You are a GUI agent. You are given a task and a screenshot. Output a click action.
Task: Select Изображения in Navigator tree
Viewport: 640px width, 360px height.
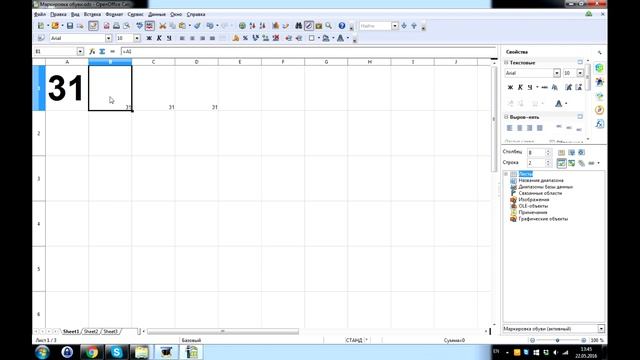533,200
